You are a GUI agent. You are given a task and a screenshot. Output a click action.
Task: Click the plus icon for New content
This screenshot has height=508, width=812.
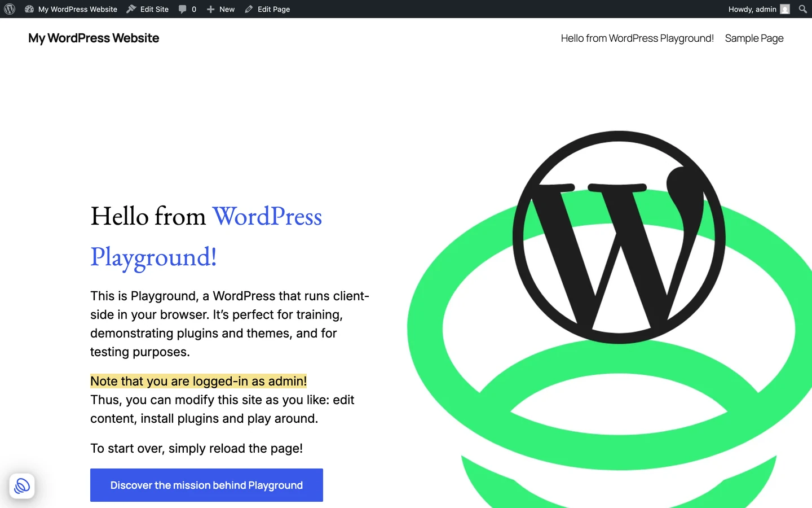click(x=211, y=9)
